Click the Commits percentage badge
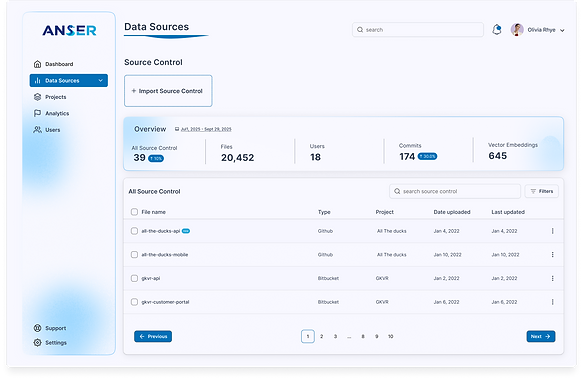The height and width of the screenshot is (380, 583). pyautogui.click(x=428, y=156)
